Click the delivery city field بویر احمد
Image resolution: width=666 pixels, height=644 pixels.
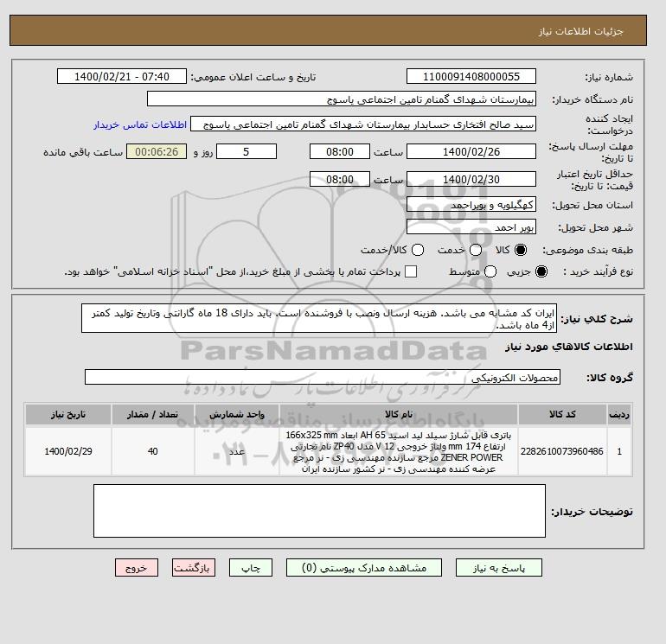point(471,226)
